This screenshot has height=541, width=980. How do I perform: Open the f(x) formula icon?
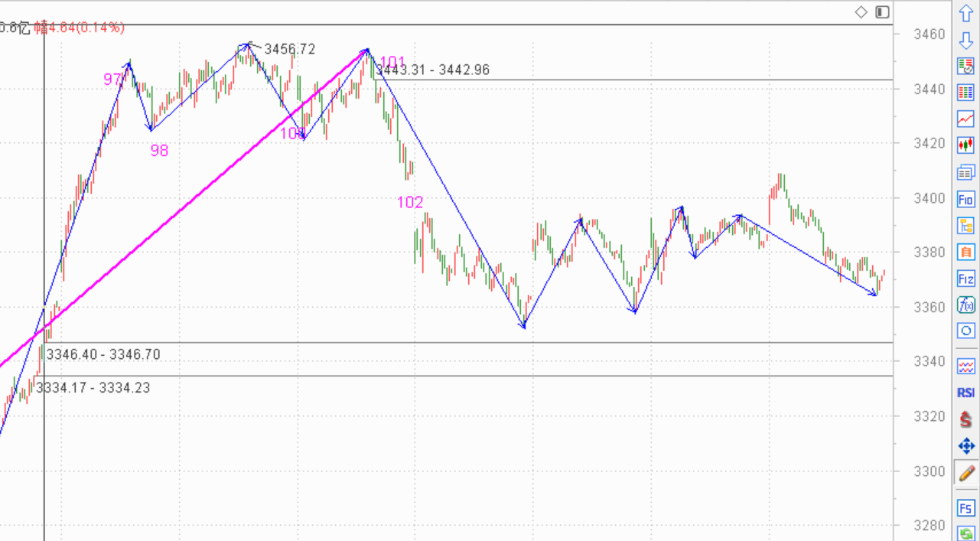coord(965,305)
